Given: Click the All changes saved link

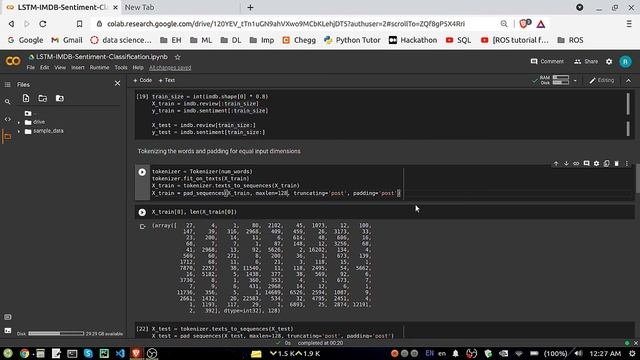Looking at the screenshot, I should click(x=170, y=68).
